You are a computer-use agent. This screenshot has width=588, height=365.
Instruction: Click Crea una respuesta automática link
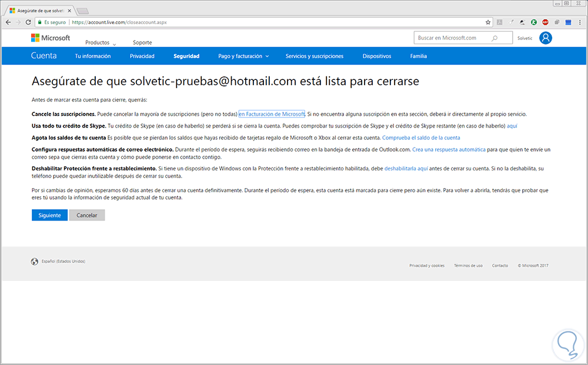pyautogui.click(x=449, y=149)
